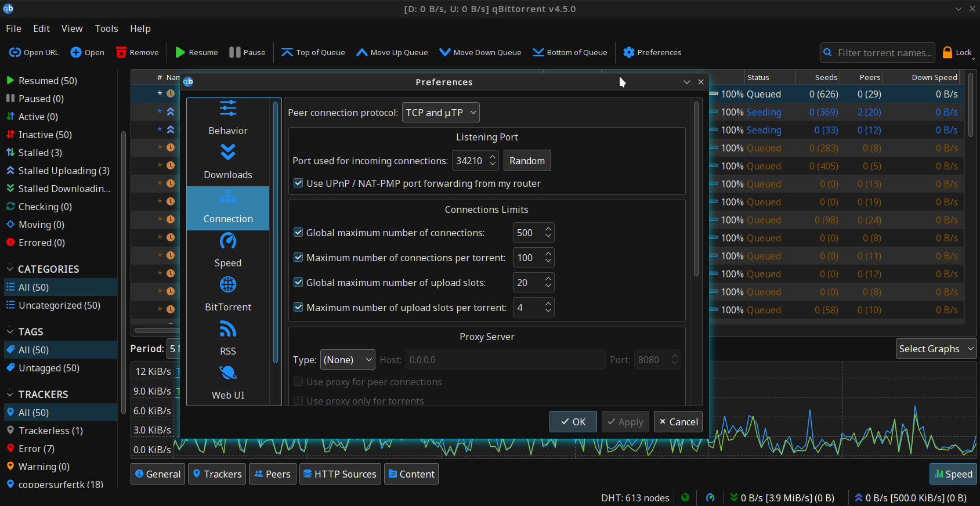Viewport: 980px width, 506px height.
Task: Open the Edit menu
Action: 41,28
